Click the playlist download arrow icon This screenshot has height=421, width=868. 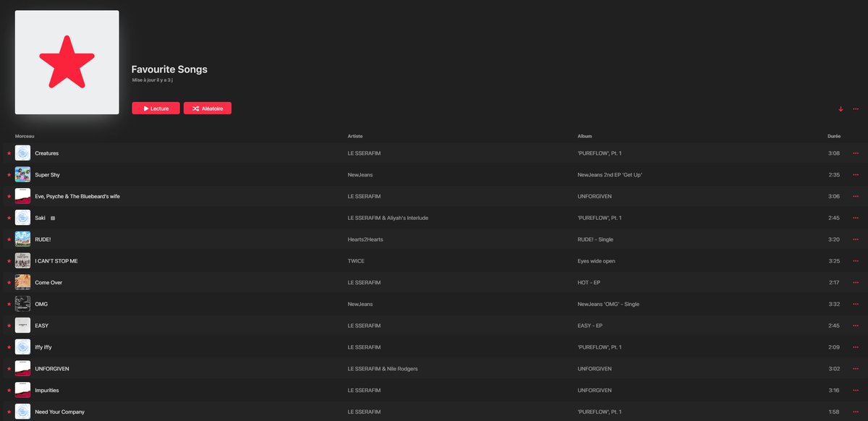pyautogui.click(x=841, y=109)
